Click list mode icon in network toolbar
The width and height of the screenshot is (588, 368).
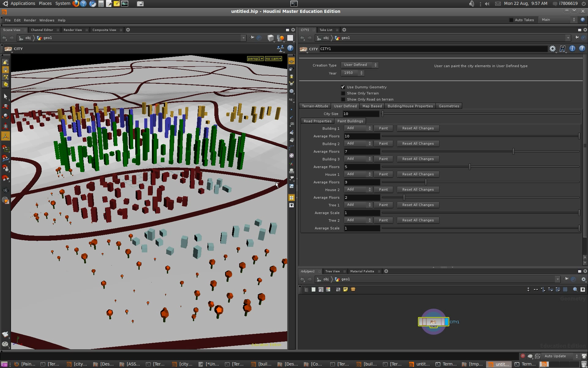(x=313, y=289)
